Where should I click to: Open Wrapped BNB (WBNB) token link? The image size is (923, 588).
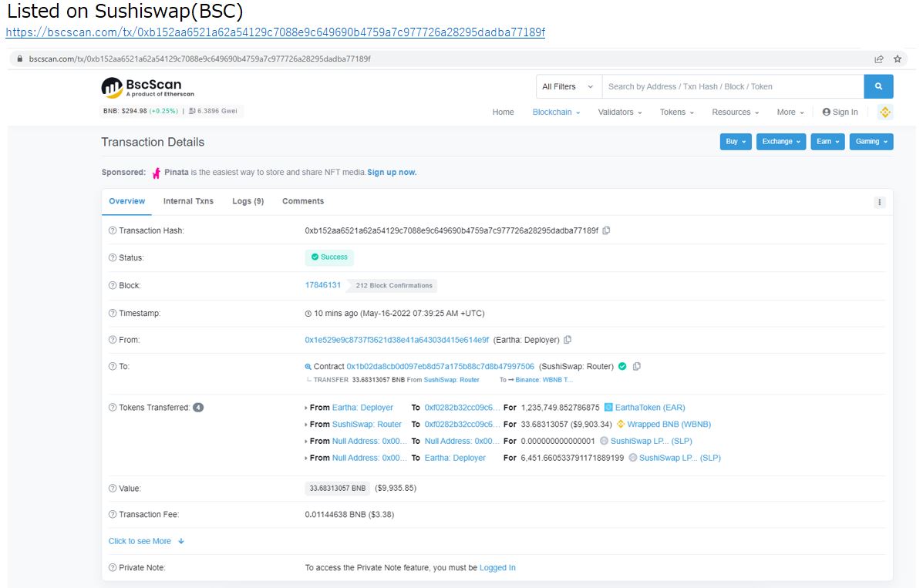tap(669, 424)
